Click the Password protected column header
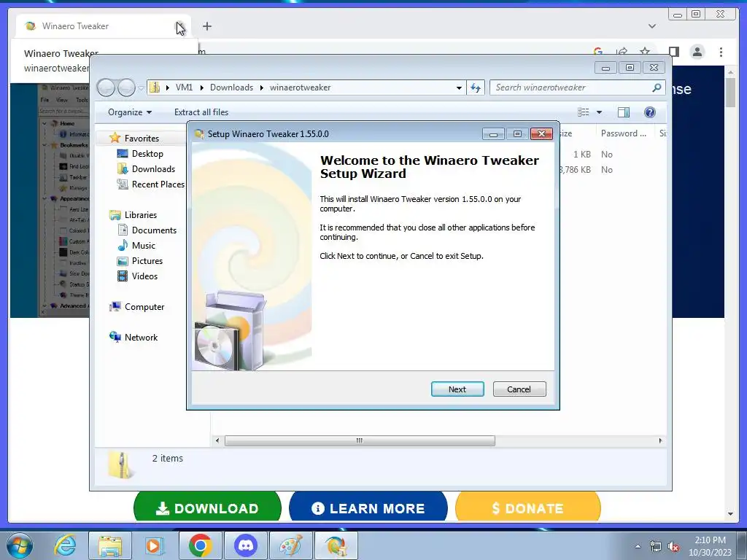This screenshot has width=747, height=560. [624, 133]
